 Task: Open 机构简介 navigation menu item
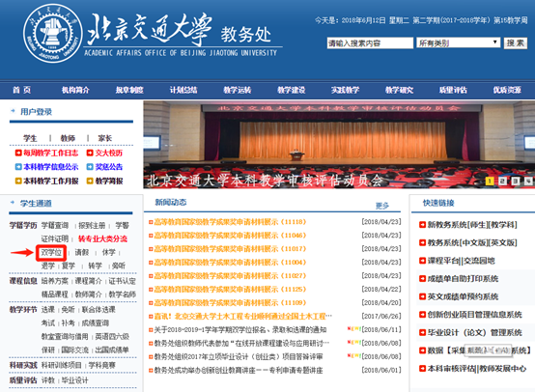click(x=75, y=90)
